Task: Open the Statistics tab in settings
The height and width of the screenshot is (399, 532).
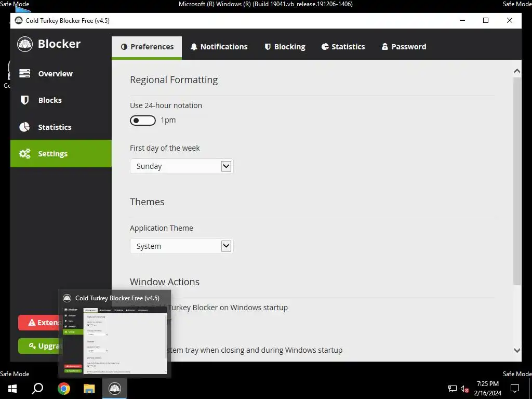Action: 343,47
